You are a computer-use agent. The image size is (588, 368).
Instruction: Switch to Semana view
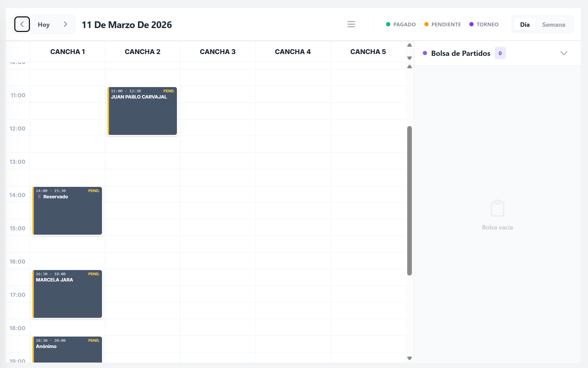click(x=554, y=24)
